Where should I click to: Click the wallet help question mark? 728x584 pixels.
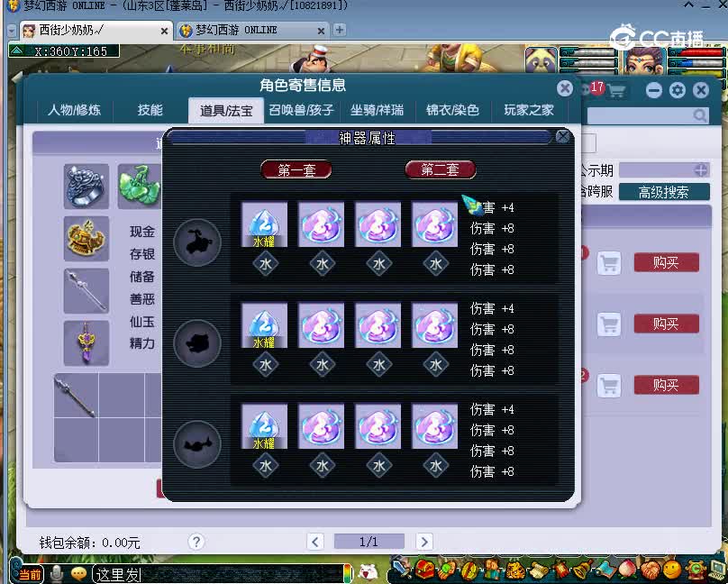(196, 542)
